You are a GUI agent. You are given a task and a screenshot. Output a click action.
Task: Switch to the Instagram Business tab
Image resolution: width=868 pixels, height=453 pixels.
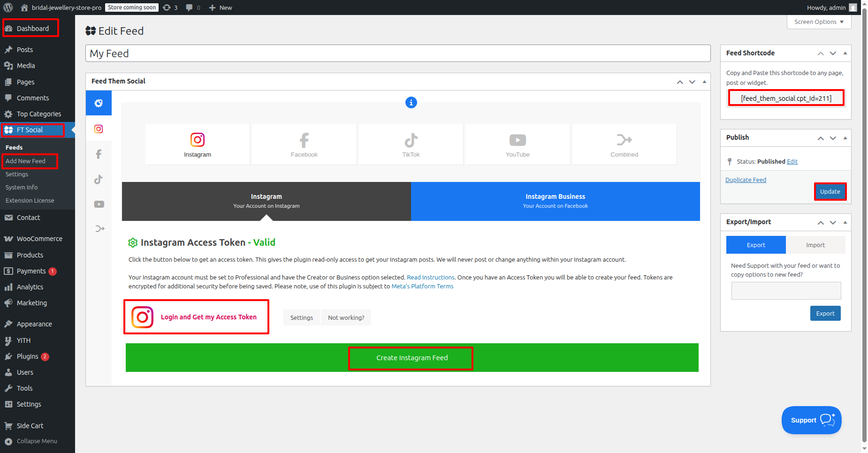(555, 201)
